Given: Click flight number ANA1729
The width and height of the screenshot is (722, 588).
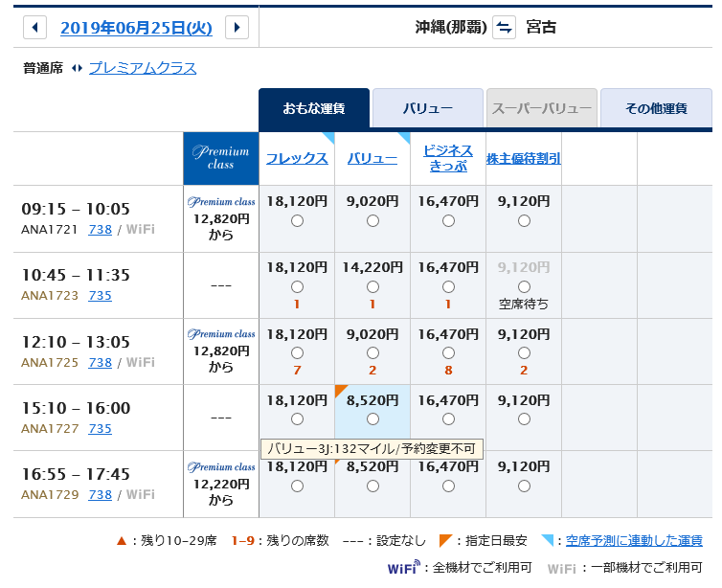Looking at the screenshot, I should pos(50,494).
